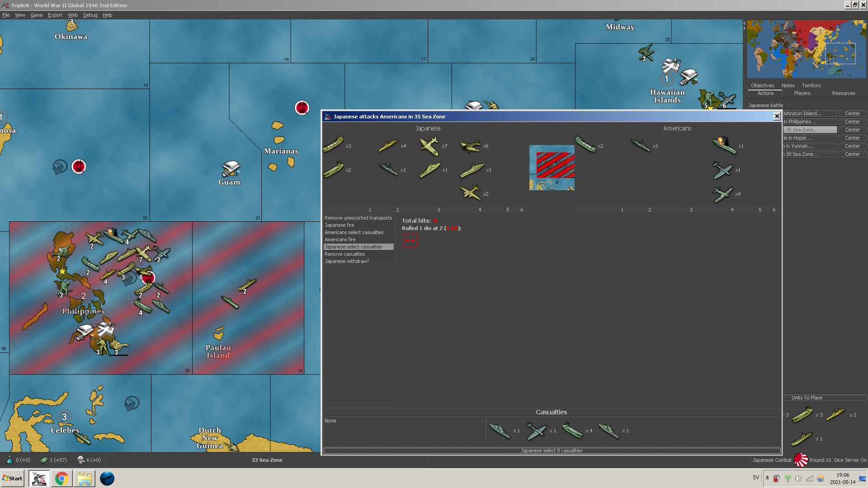This screenshot has width=868, height=488.
Task: Open Google Chrome from the taskbar
Action: coord(61,479)
